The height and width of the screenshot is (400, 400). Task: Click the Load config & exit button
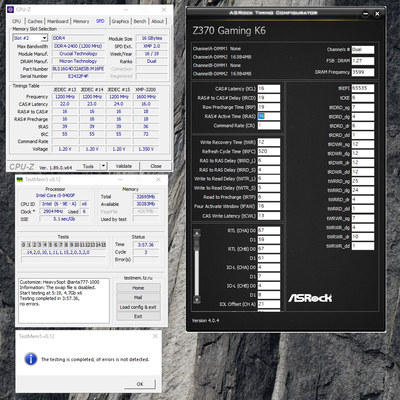point(138,307)
